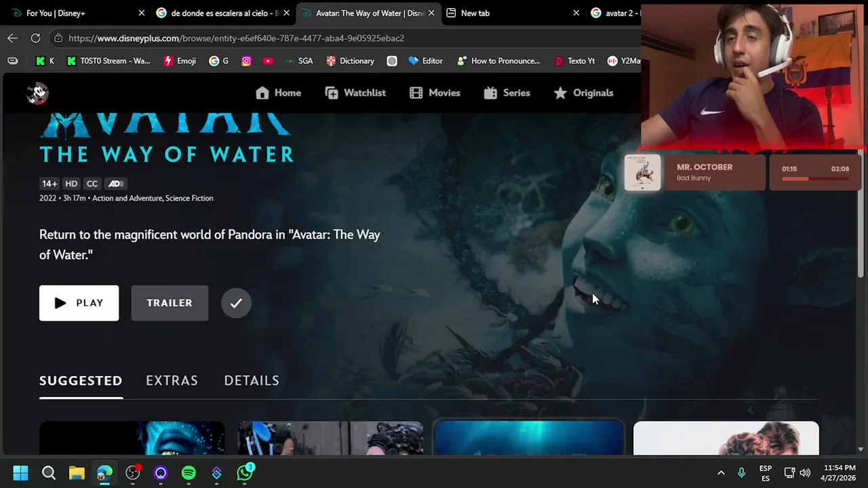The height and width of the screenshot is (488, 868).
Task: Seek in the Mr. October progress bar
Action: coord(815,179)
